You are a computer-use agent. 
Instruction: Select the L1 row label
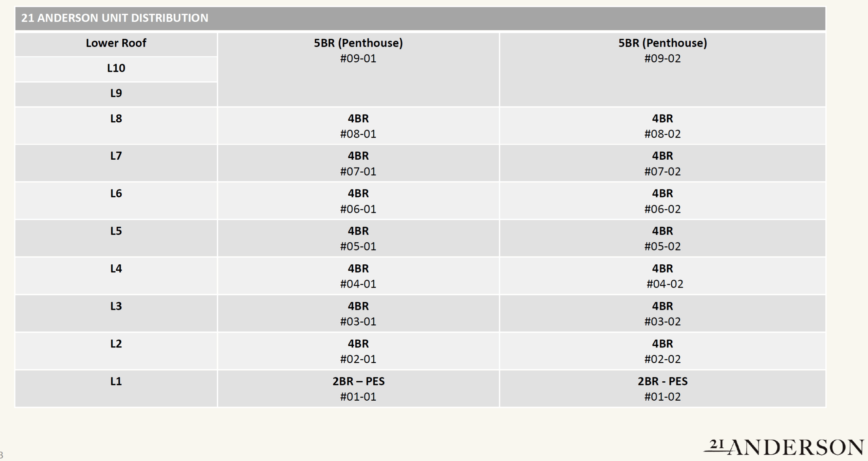click(x=116, y=381)
